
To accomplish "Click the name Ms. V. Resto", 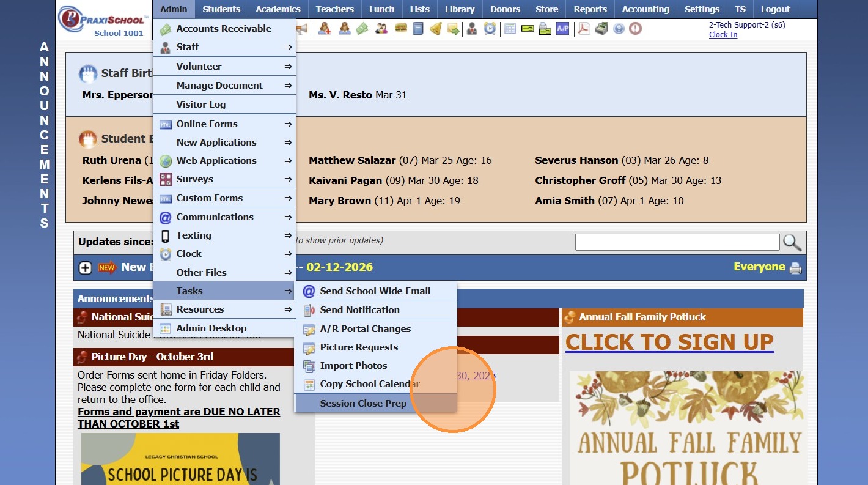I will [x=340, y=95].
